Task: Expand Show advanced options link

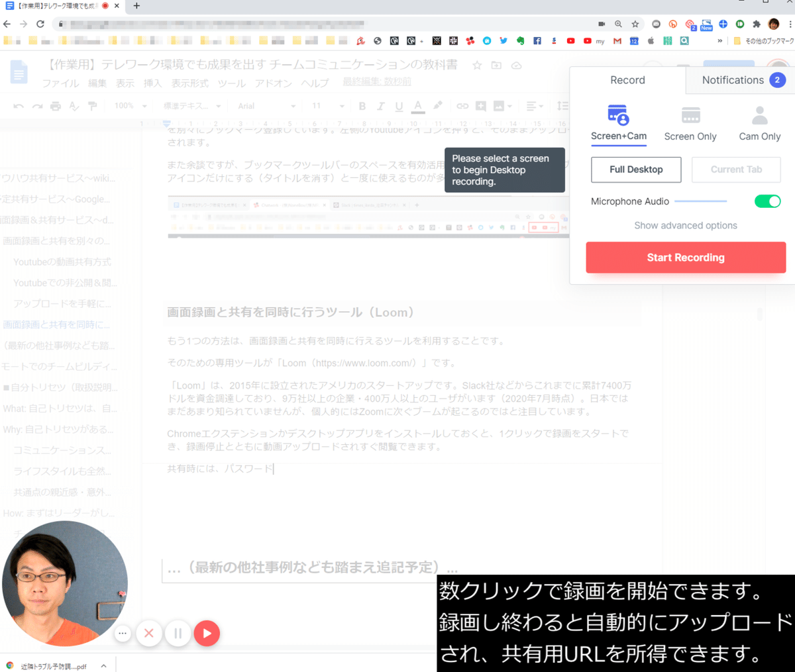Action: pos(686,225)
